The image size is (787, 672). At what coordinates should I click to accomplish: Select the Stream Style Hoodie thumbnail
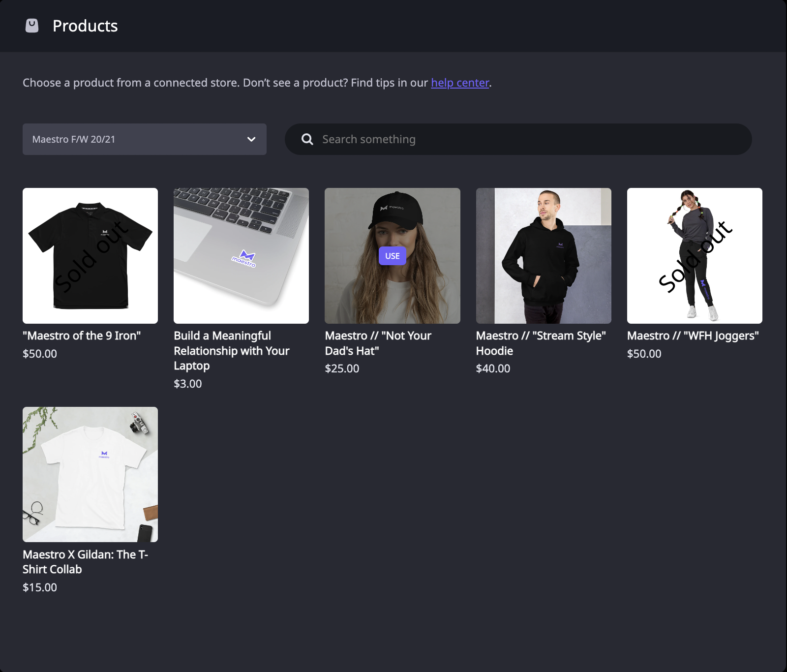(x=544, y=256)
